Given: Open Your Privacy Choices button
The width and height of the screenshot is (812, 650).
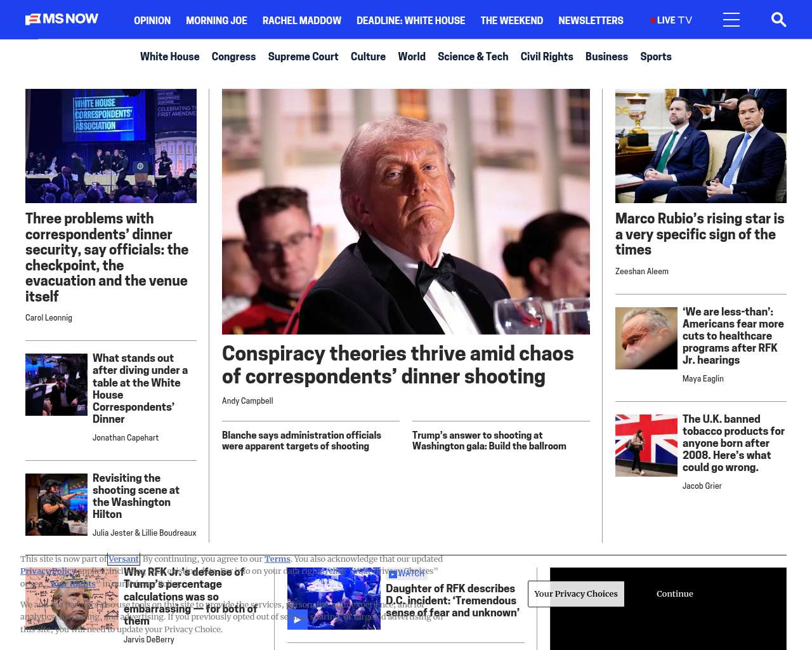Looking at the screenshot, I should (575, 594).
